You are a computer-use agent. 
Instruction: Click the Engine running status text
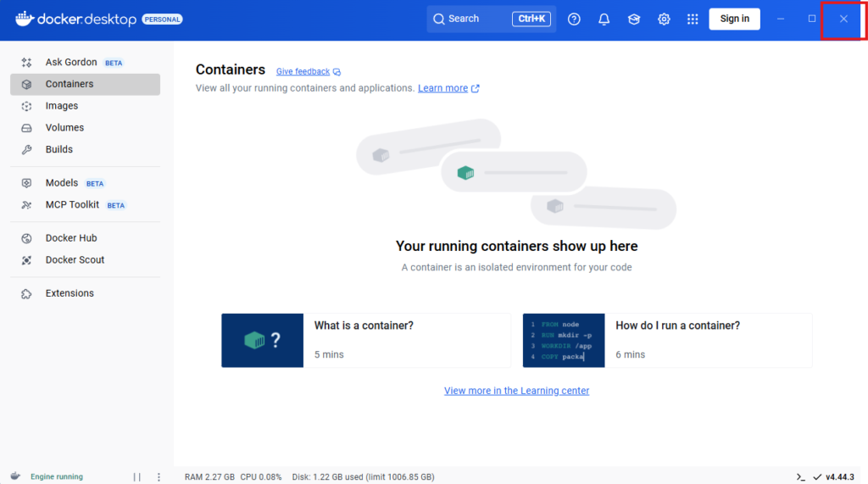tap(57, 477)
